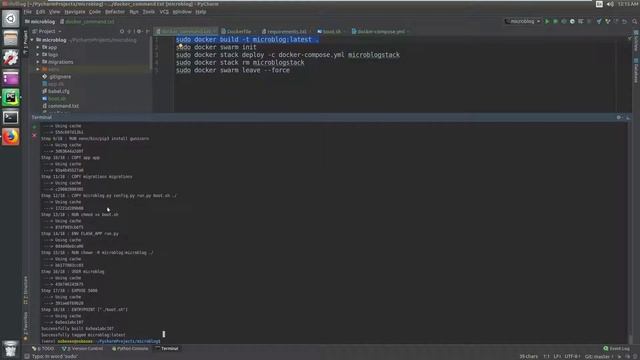Add a new terminal session with the plus
The height and width of the screenshot is (360, 640).
pyautogui.click(x=34, y=127)
